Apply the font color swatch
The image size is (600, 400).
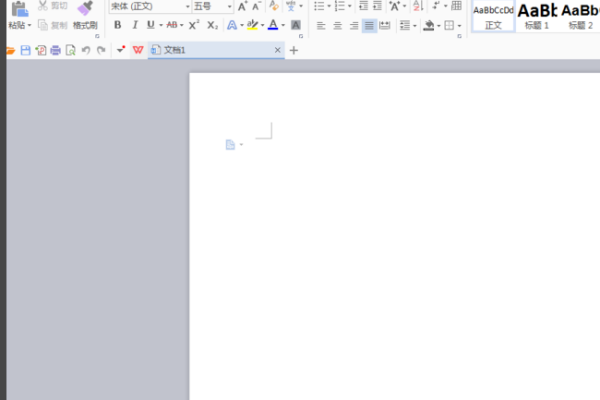point(273,25)
